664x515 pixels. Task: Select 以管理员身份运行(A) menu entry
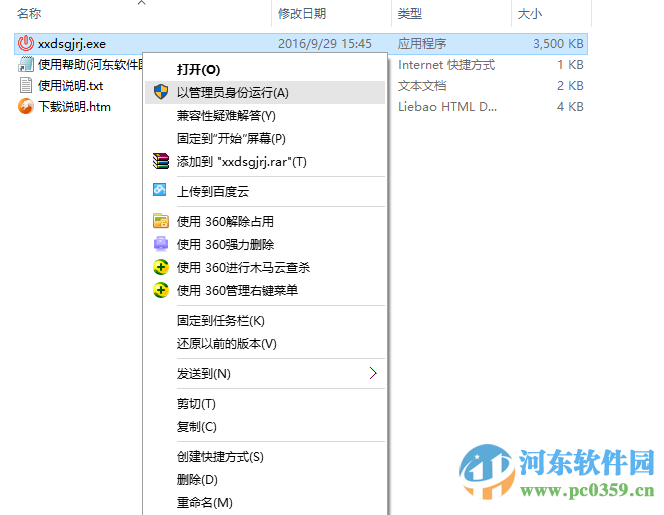point(265,92)
